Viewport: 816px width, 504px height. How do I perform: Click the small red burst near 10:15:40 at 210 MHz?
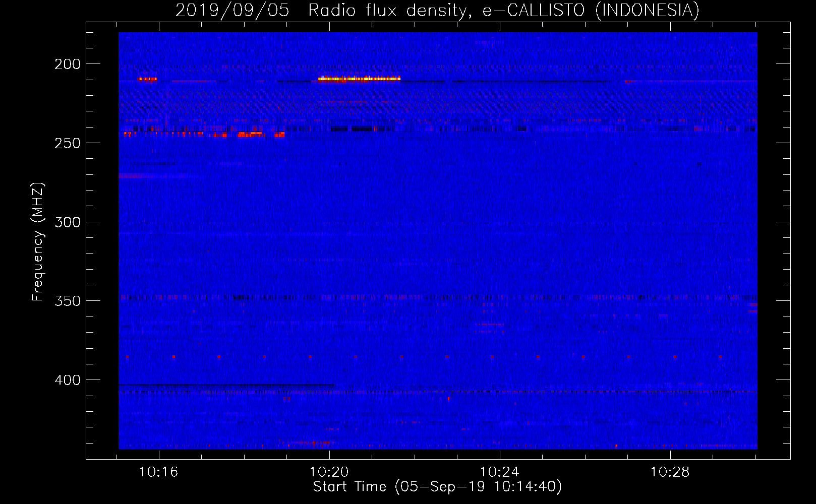147,79
